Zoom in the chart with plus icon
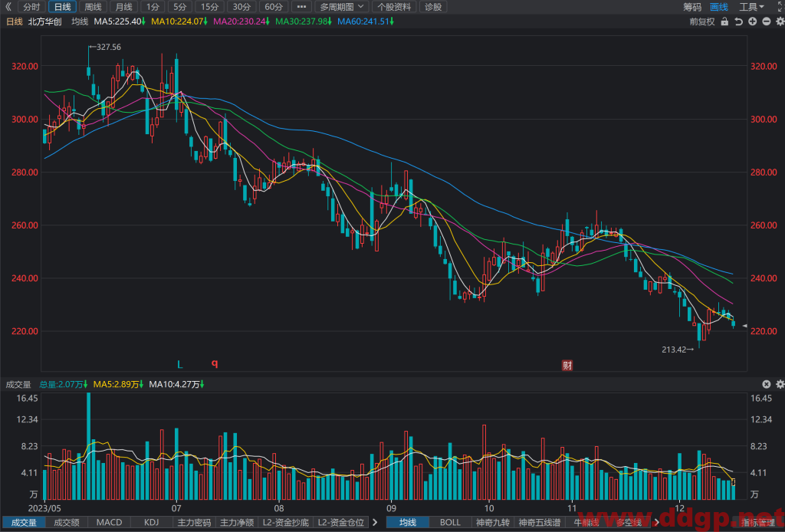785x532 pixels. point(753,21)
